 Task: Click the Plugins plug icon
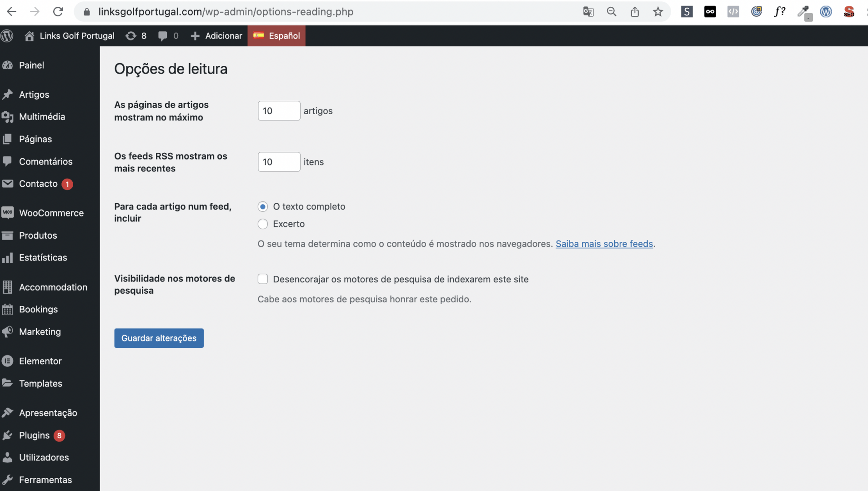[x=7, y=436]
